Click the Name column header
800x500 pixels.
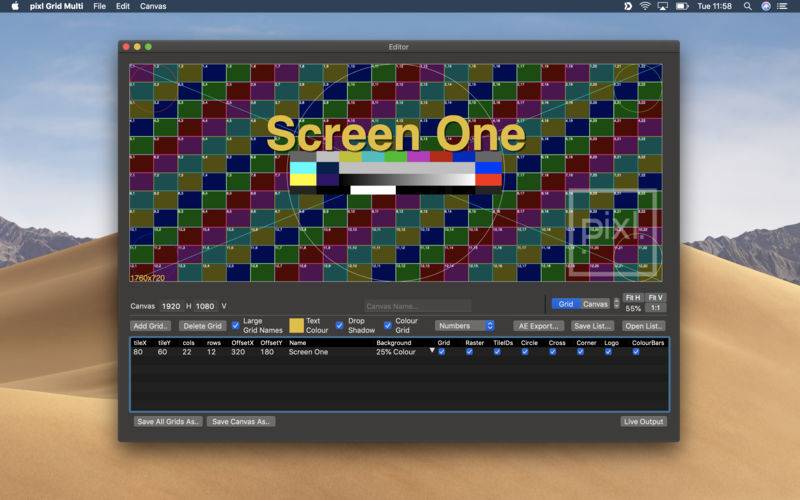[x=297, y=343]
